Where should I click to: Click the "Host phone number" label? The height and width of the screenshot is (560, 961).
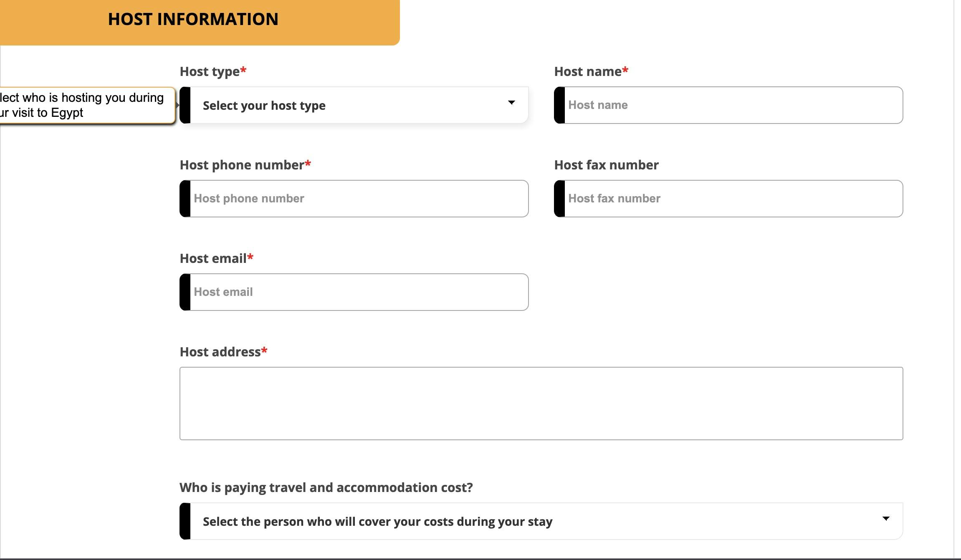(x=242, y=165)
